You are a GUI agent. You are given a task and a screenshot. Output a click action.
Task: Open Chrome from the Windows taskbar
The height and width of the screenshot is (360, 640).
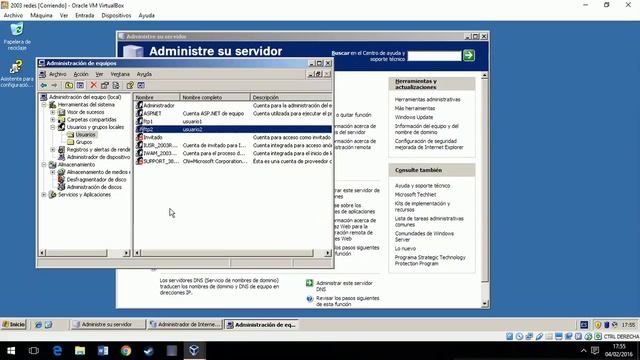(x=126, y=351)
